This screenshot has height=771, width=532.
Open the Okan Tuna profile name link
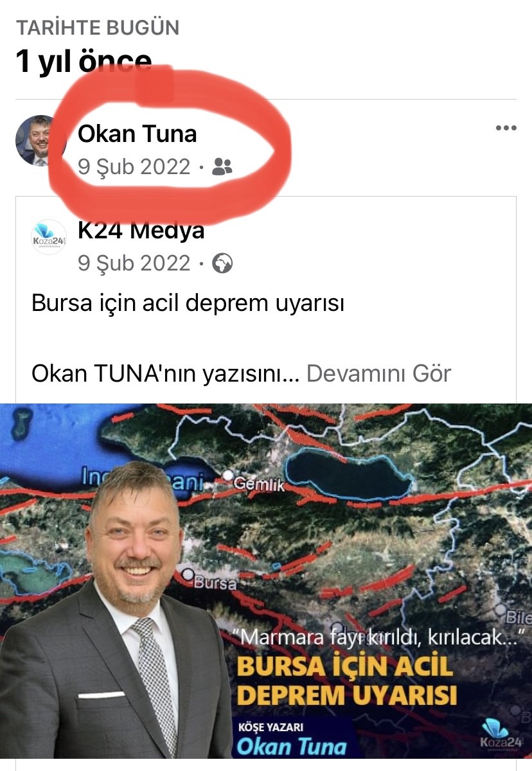tap(137, 134)
